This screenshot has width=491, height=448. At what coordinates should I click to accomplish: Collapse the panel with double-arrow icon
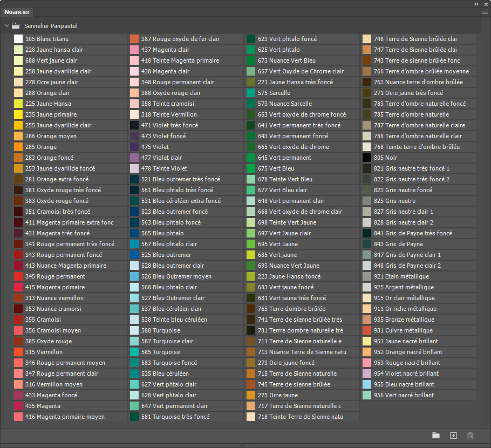point(476,4)
